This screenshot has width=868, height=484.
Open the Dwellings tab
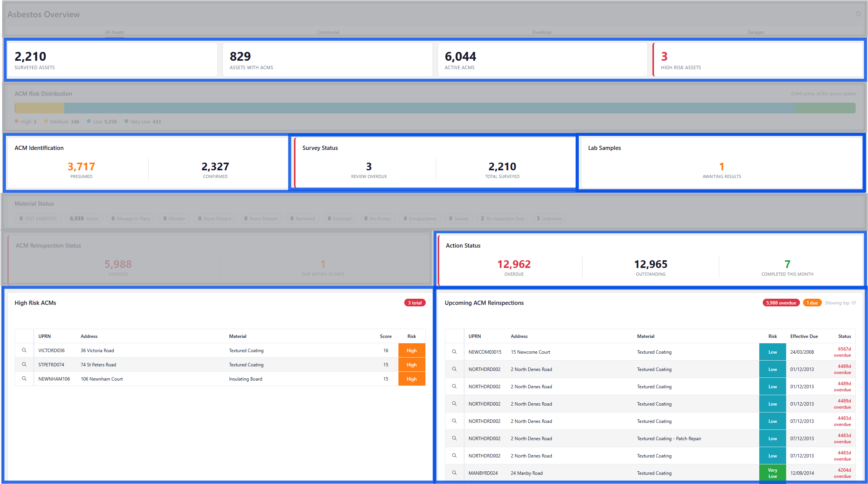click(541, 32)
